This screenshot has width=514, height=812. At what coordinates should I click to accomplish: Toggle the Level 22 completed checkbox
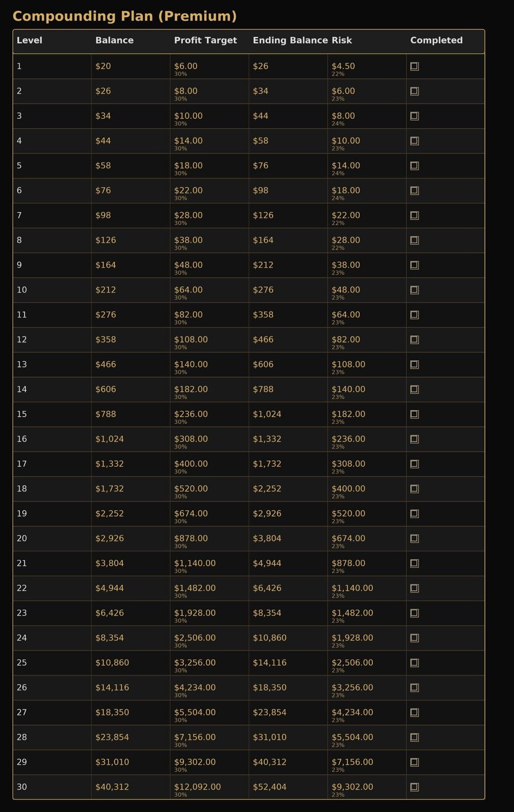point(414,589)
